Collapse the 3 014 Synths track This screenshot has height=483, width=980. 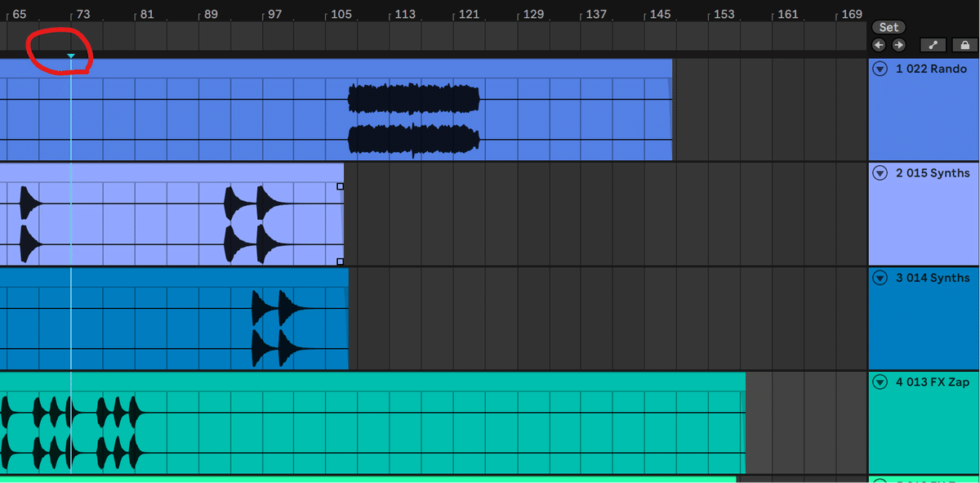coord(880,278)
